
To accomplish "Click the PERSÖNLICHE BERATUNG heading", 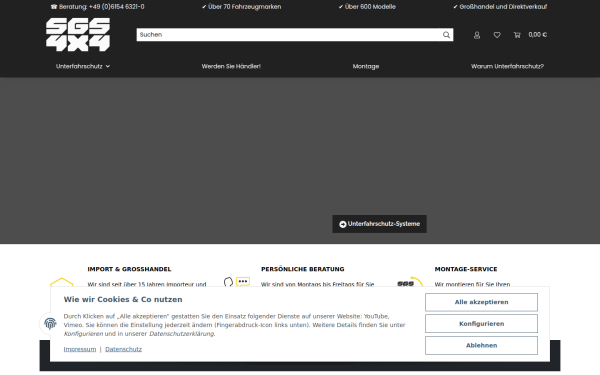I will pos(303,269).
